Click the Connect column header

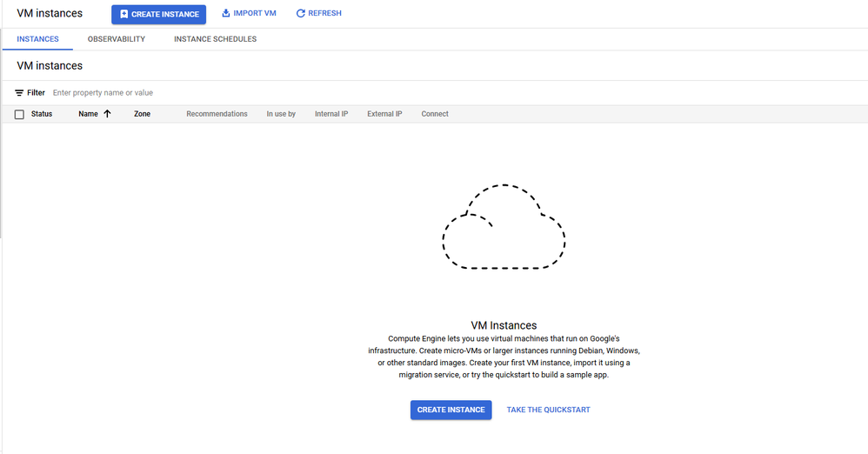point(435,114)
